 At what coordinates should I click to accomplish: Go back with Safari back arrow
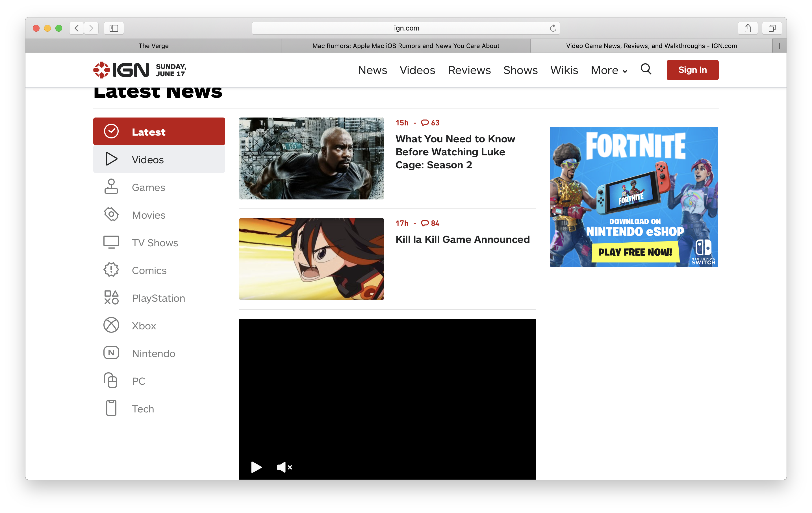[x=77, y=28]
